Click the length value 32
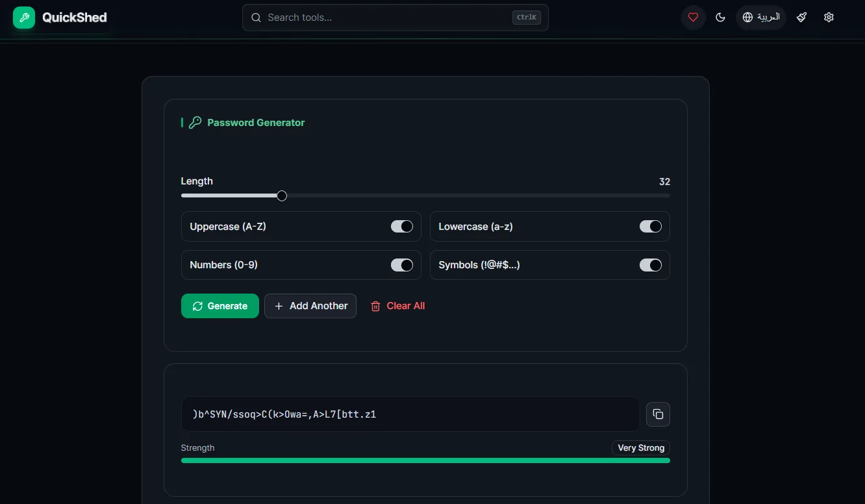The width and height of the screenshot is (865, 504). click(x=664, y=182)
